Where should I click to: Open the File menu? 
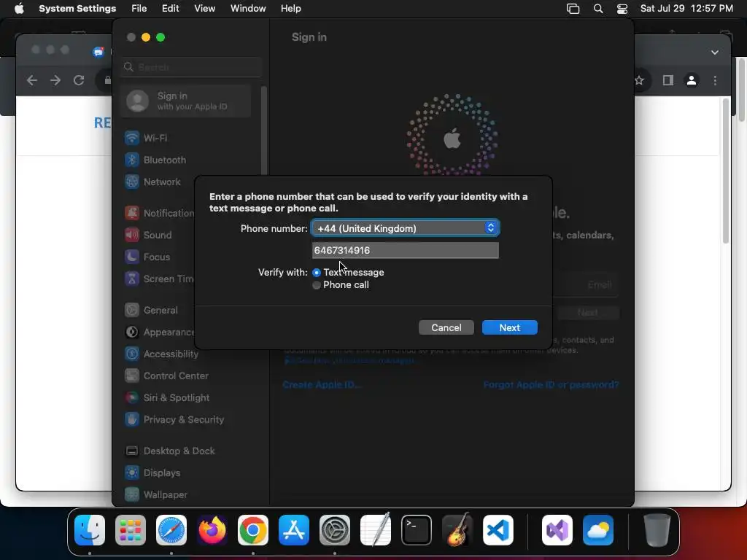click(139, 9)
